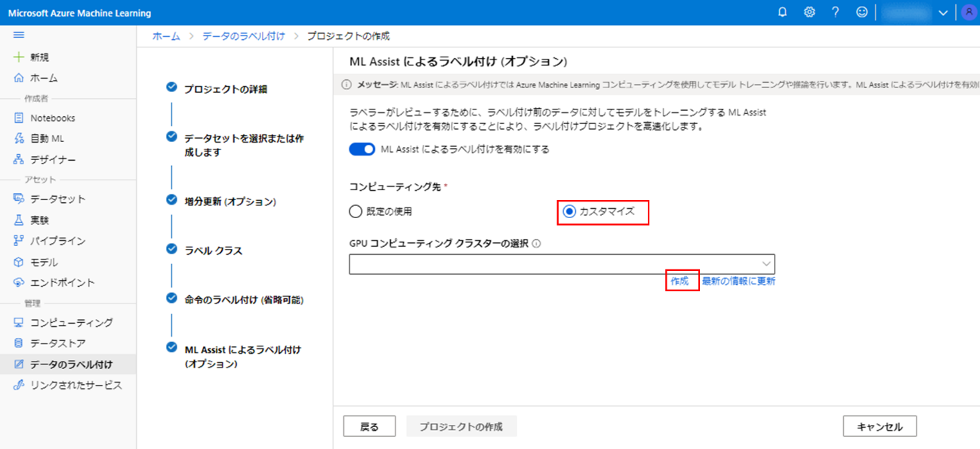Select カスタマイズ radio button
Screen dimensions: 980x449
pyautogui.click(x=570, y=212)
